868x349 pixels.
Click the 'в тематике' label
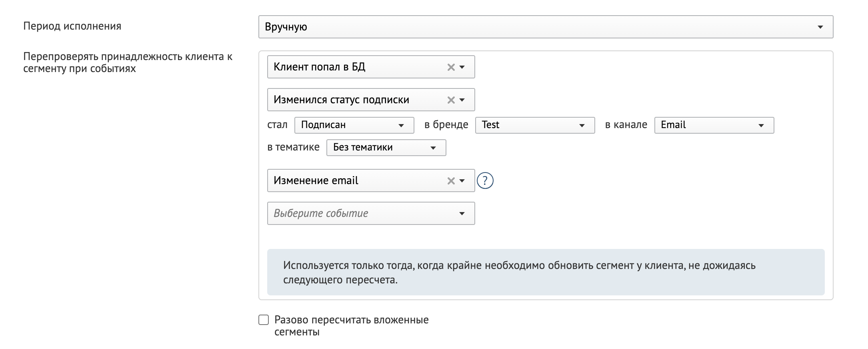tap(293, 147)
